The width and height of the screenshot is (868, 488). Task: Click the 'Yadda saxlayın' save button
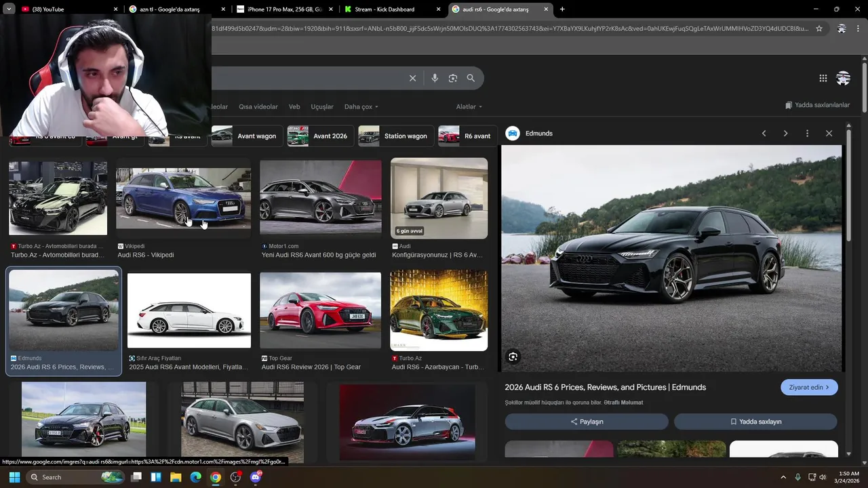[x=755, y=422]
